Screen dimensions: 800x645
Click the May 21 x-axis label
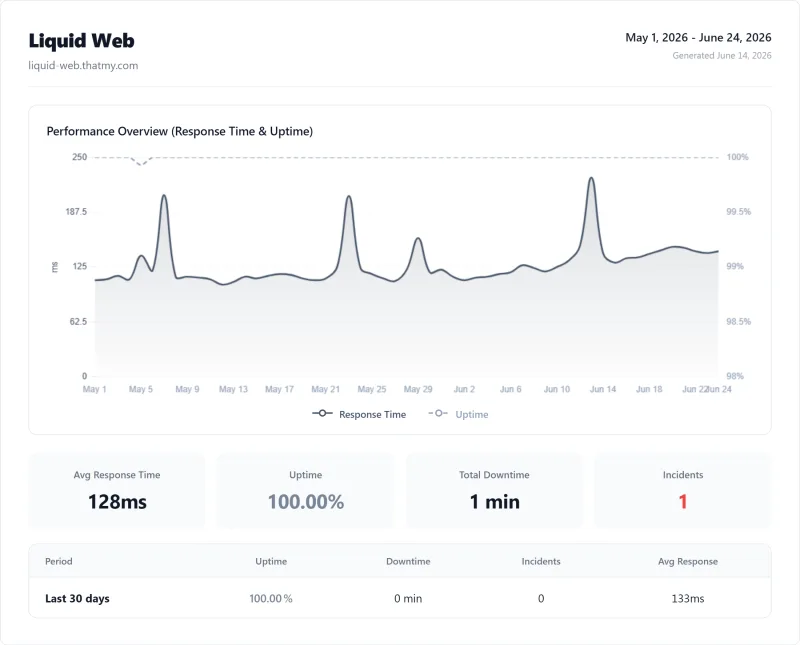tap(326, 389)
